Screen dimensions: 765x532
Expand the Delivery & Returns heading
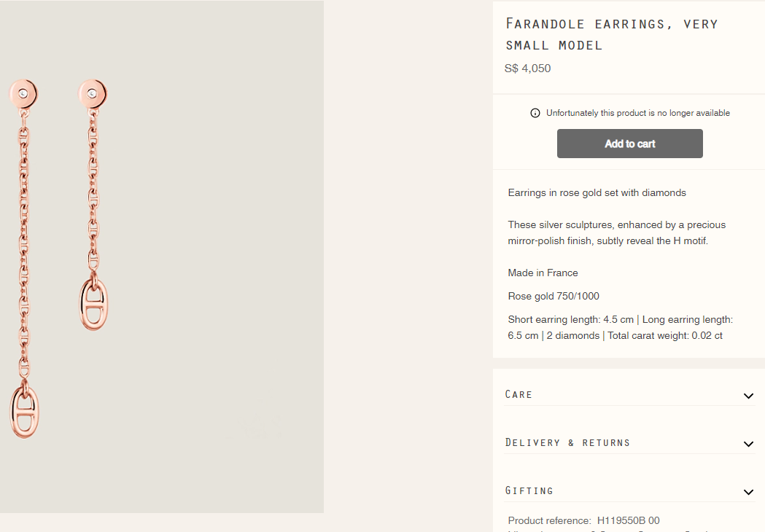567,442
